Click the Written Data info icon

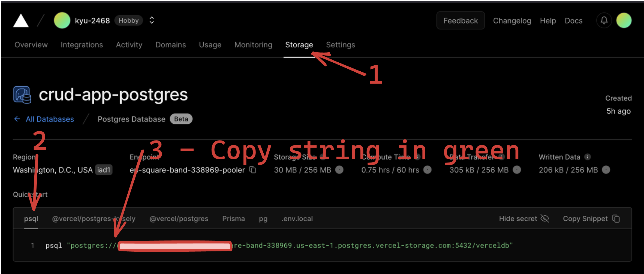(588, 157)
